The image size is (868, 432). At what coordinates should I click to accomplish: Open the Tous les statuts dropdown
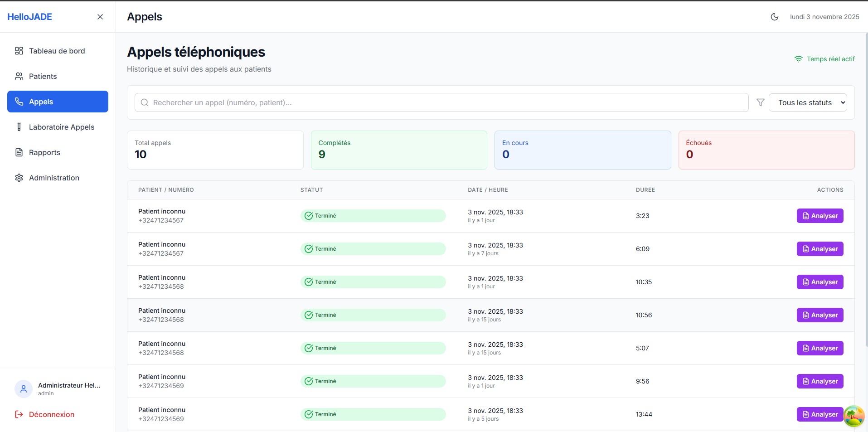807,102
